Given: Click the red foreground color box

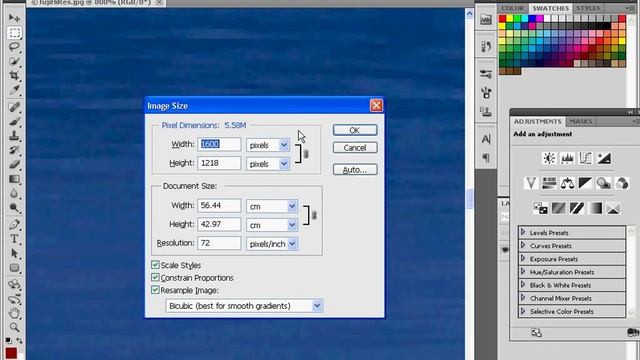Looking at the screenshot, I should tap(11, 353).
